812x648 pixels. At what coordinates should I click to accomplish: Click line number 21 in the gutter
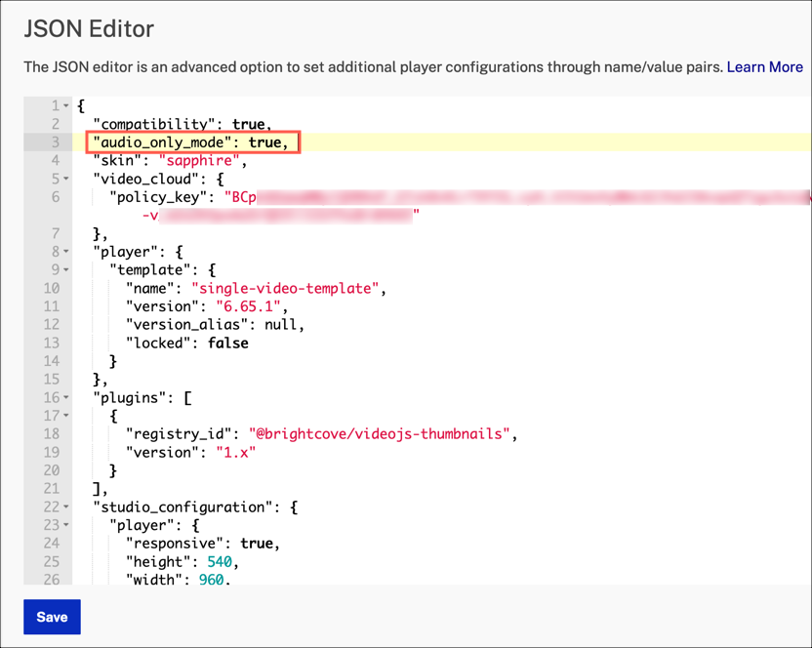pos(52,489)
